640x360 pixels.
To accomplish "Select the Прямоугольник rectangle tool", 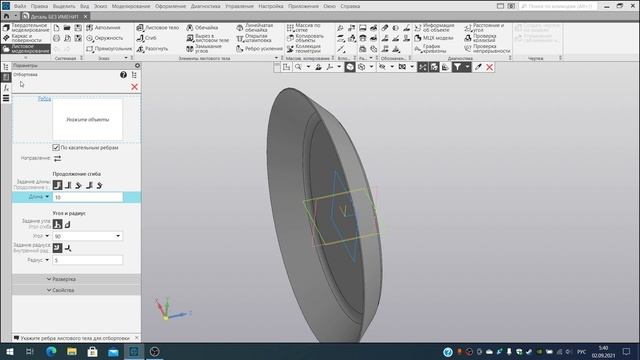I will click(109, 49).
